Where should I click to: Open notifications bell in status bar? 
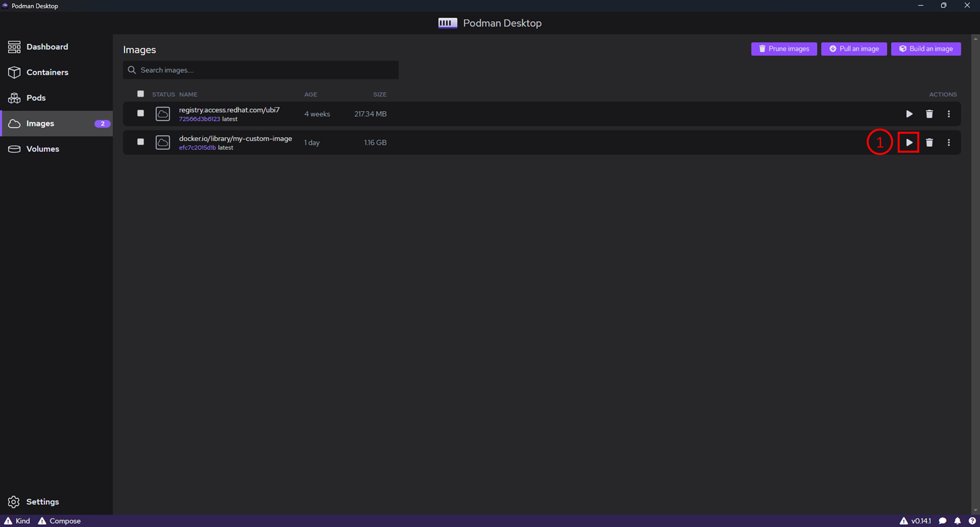tap(958, 521)
